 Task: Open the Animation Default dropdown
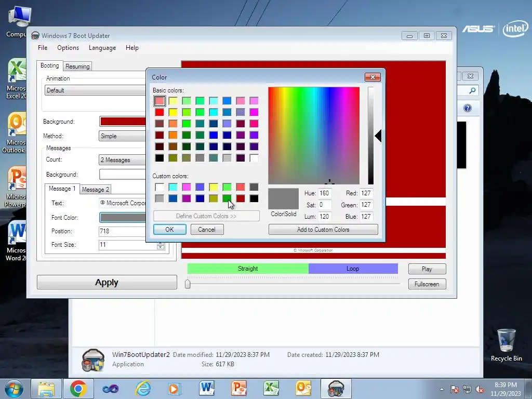point(96,90)
